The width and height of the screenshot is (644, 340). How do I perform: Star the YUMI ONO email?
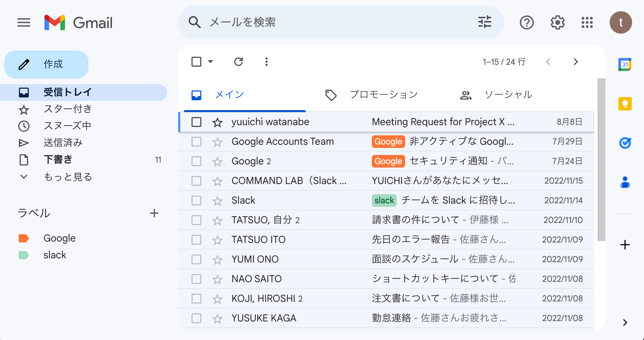217,260
